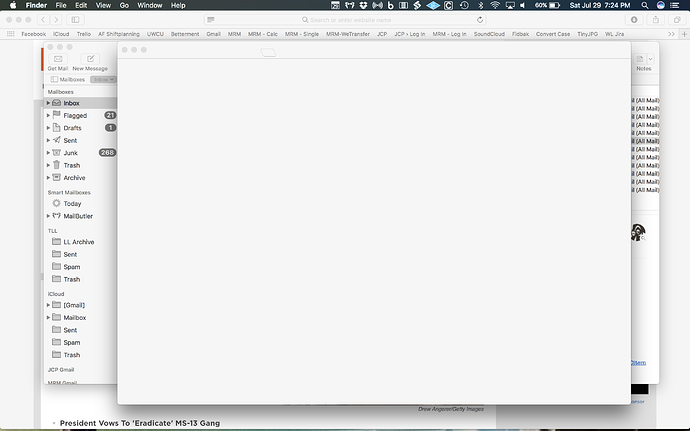This screenshot has width=690, height=431.
Task: Open the SoundCloud bookmark
Action: click(x=489, y=34)
